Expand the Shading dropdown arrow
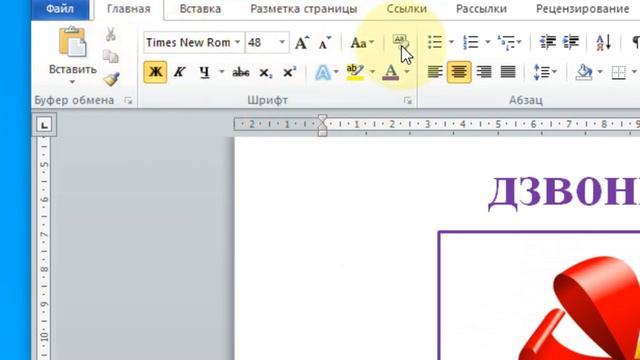Image resolution: width=640 pixels, height=360 pixels. coord(600,72)
